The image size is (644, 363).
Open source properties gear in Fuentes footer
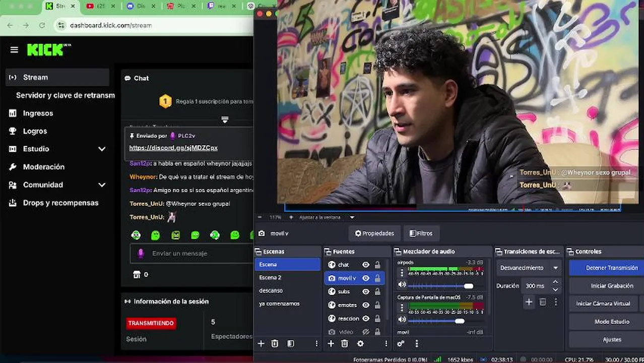coord(360,343)
